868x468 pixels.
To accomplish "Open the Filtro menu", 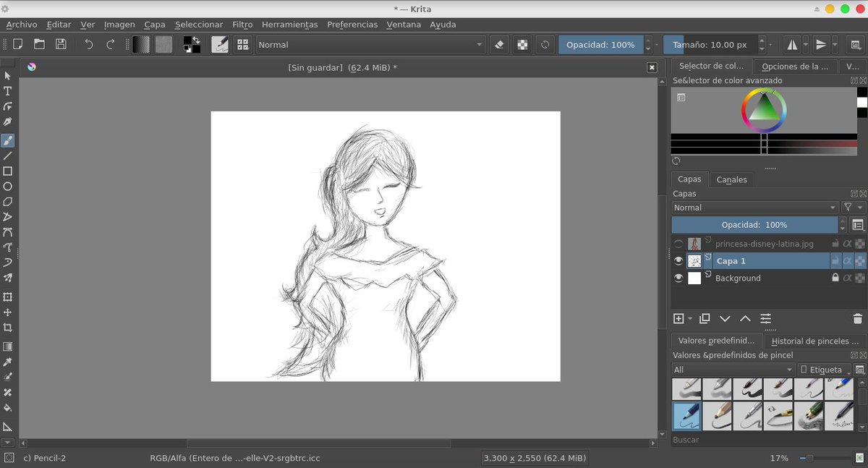I will pos(242,24).
